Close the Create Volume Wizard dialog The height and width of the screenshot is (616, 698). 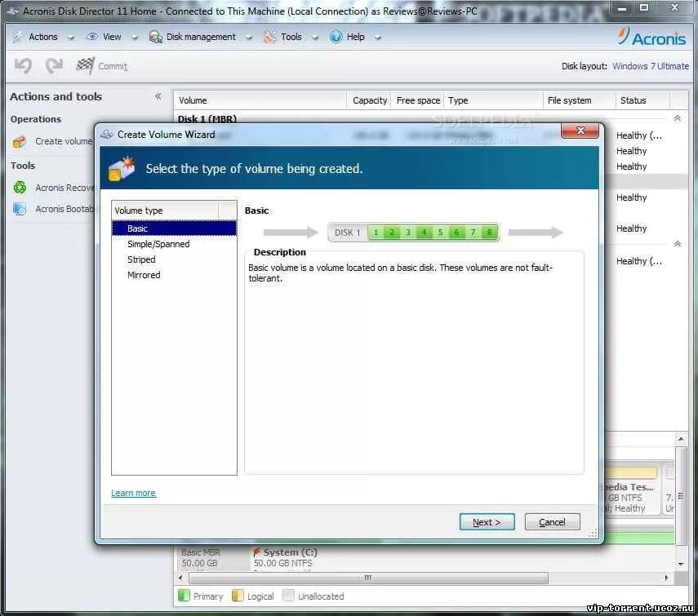point(580,131)
